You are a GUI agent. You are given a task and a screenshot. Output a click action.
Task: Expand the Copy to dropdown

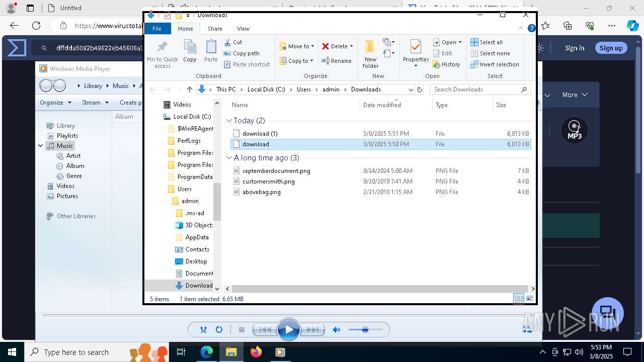pos(311,61)
